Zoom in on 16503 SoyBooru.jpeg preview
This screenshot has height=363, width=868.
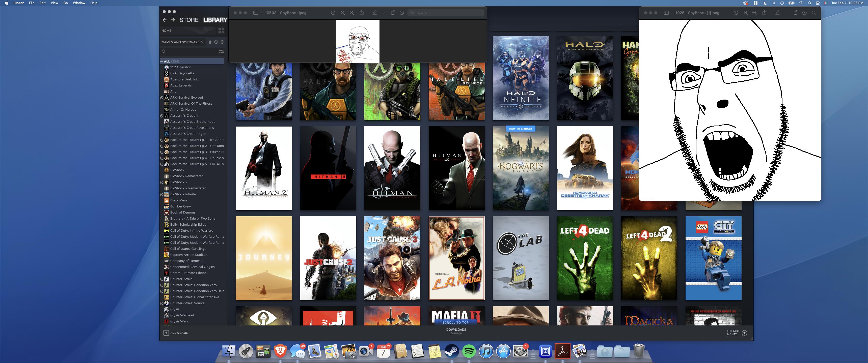point(351,13)
